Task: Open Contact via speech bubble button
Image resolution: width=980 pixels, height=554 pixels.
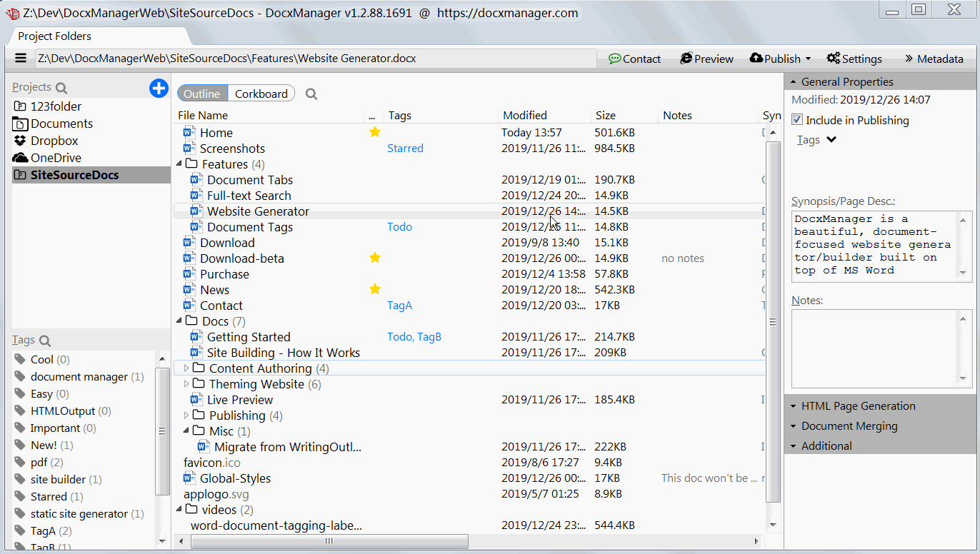Action: [634, 59]
